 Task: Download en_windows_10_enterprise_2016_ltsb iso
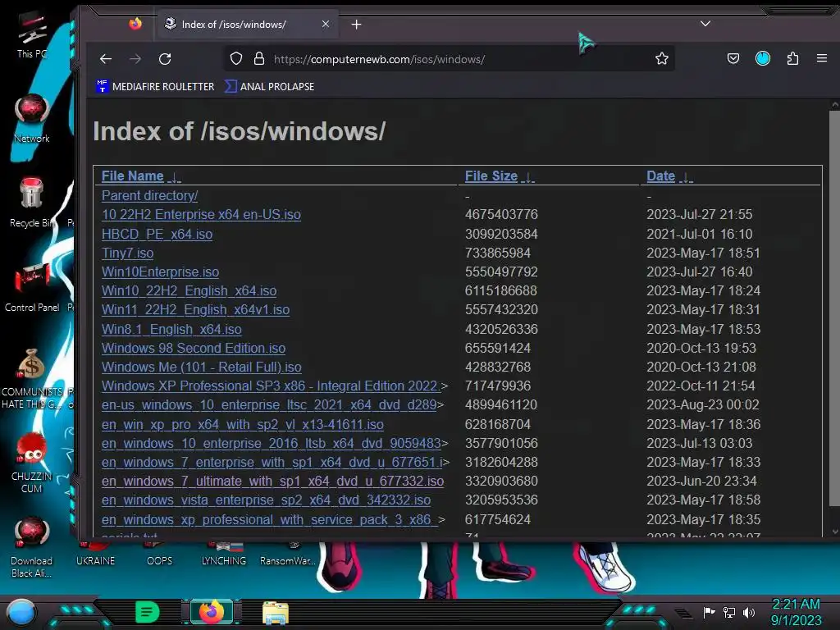(x=271, y=443)
